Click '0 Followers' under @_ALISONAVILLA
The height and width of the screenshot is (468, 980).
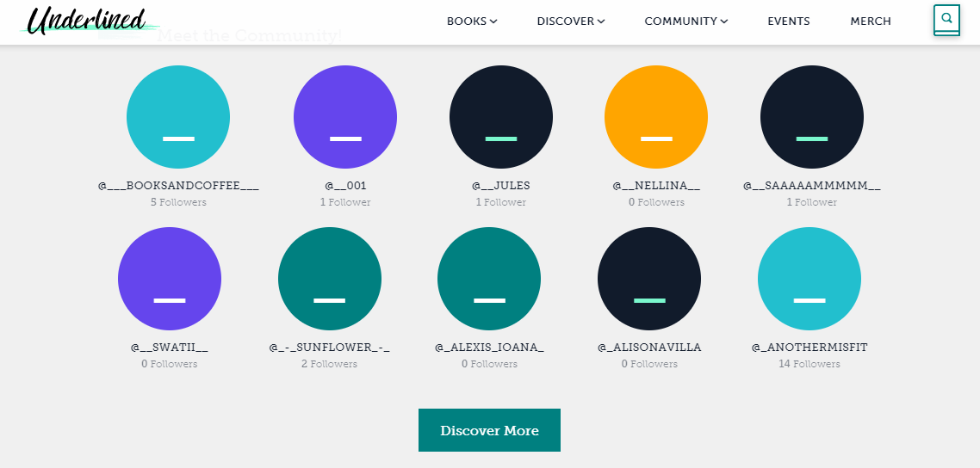649,364
